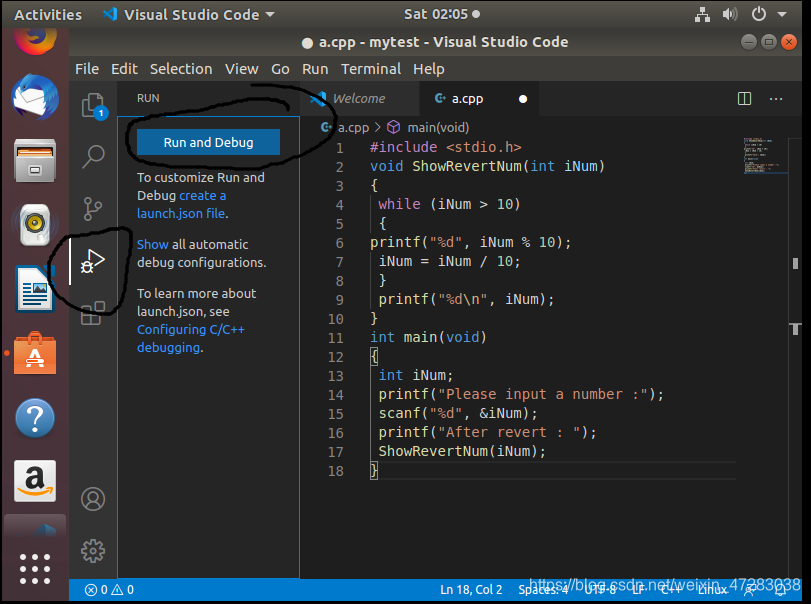Viewport: 811px width, 604px height.
Task: Open the Run menu
Action: 315,69
